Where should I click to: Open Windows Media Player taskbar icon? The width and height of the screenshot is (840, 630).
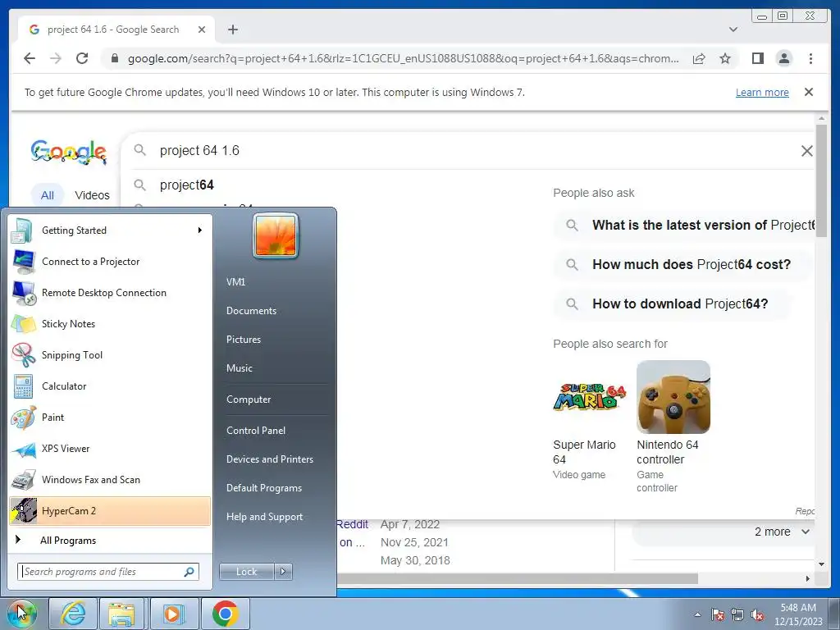click(173, 614)
